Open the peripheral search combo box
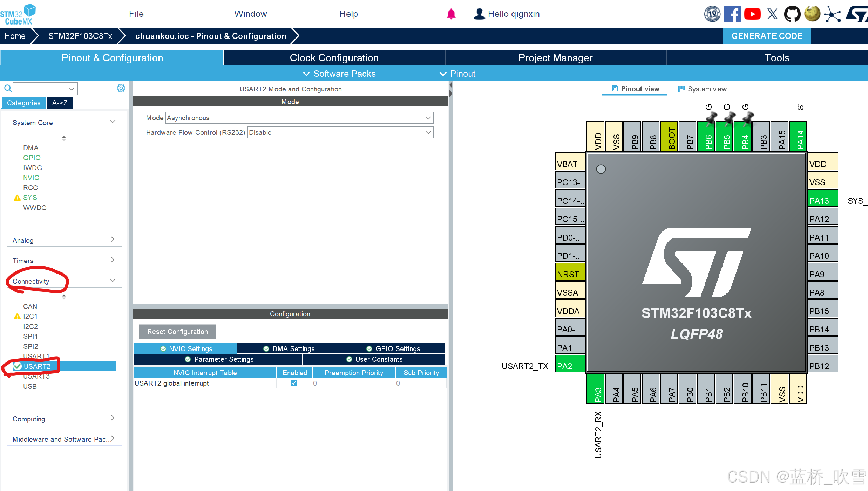Screen dimensions: 868x491 (x=45, y=89)
